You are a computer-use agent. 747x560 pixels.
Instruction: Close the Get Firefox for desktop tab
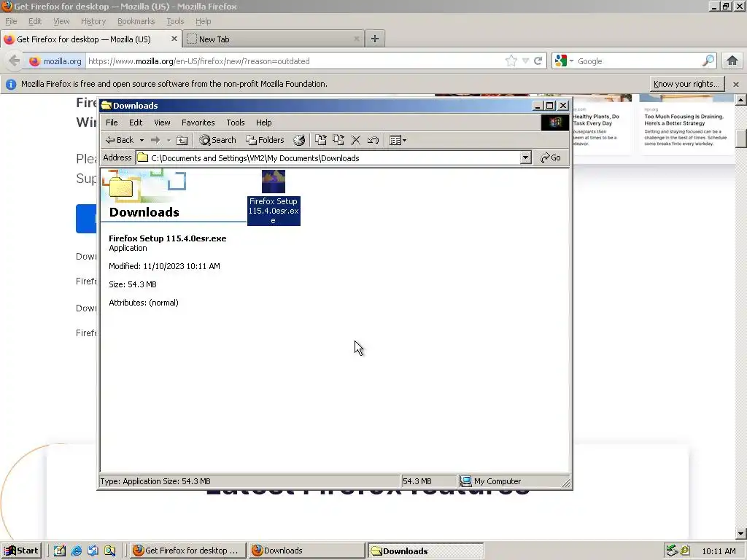(174, 39)
